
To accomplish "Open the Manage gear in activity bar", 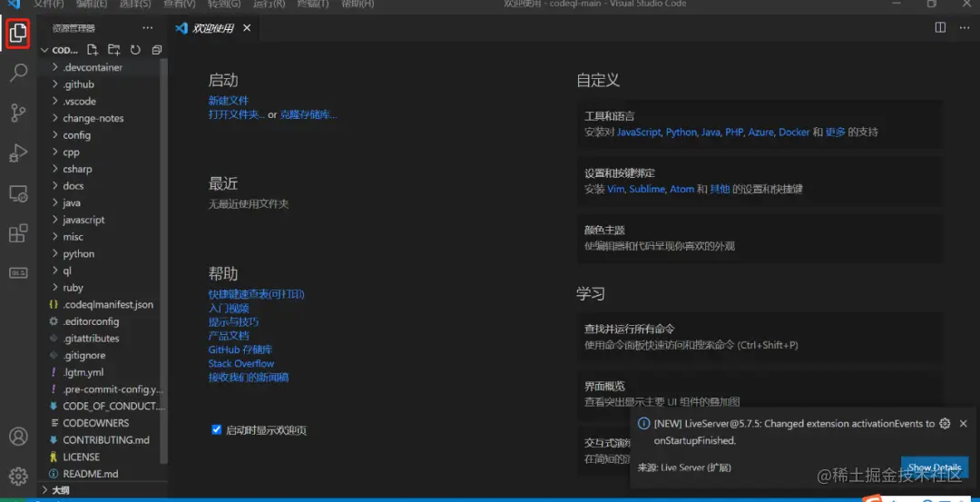I will pyautogui.click(x=18, y=476).
